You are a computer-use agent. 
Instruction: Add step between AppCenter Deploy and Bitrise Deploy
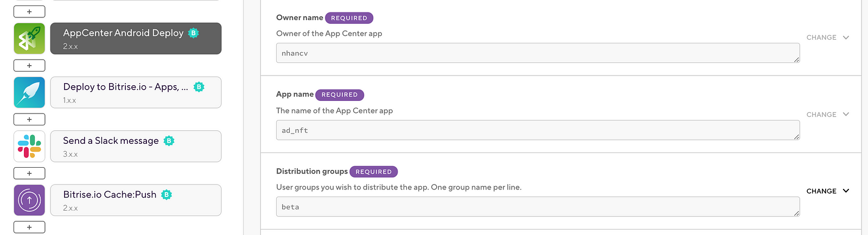coord(29,66)
